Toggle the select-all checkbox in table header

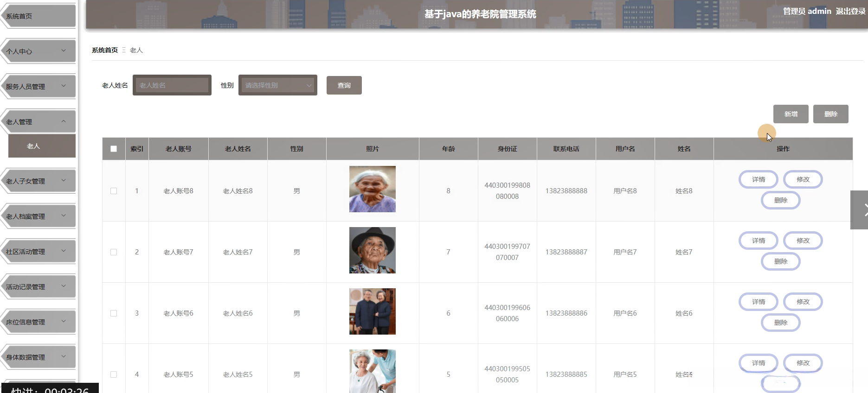tap(114, 149)
